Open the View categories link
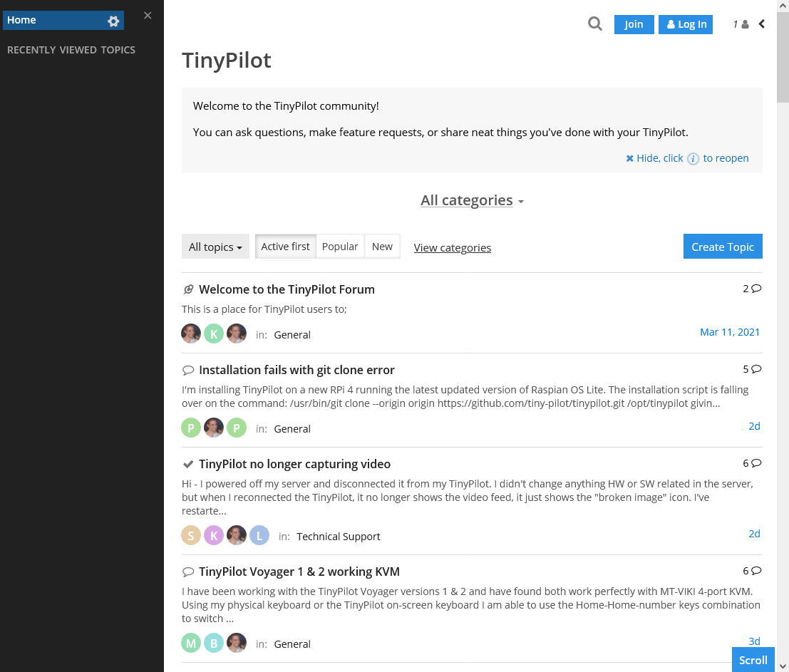The image size is (789, 672). 453,247
